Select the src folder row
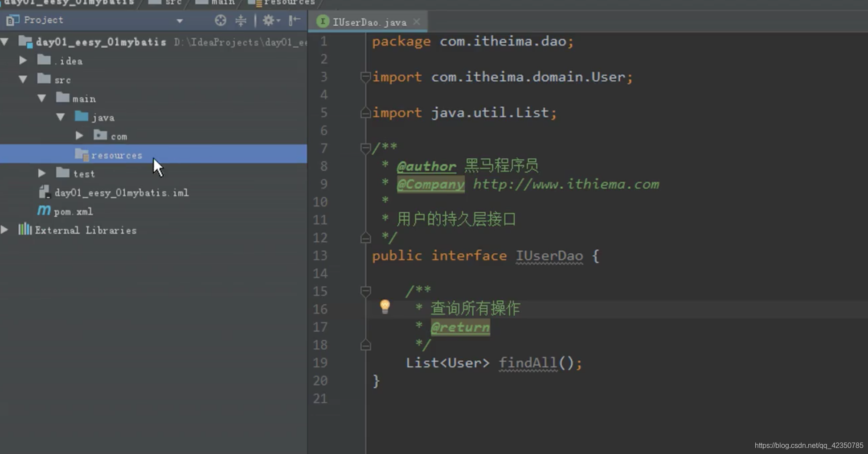Screen dimensions: 868x454 153,79
